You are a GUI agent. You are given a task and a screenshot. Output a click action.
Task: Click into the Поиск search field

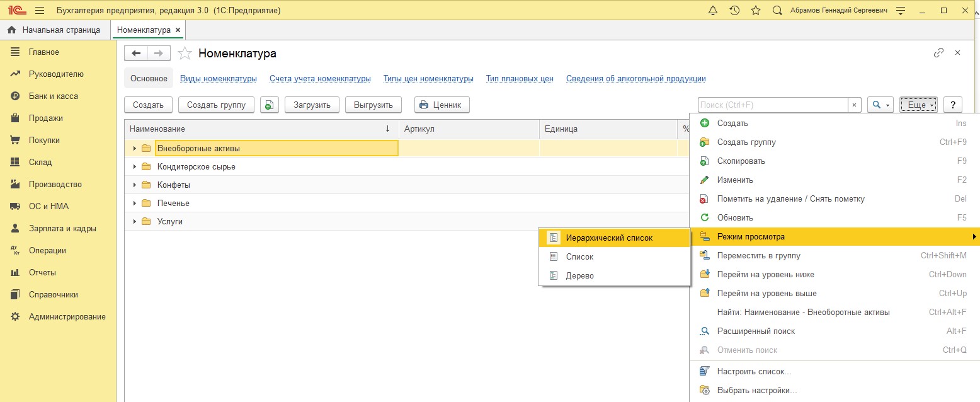(x=772, y=105)
